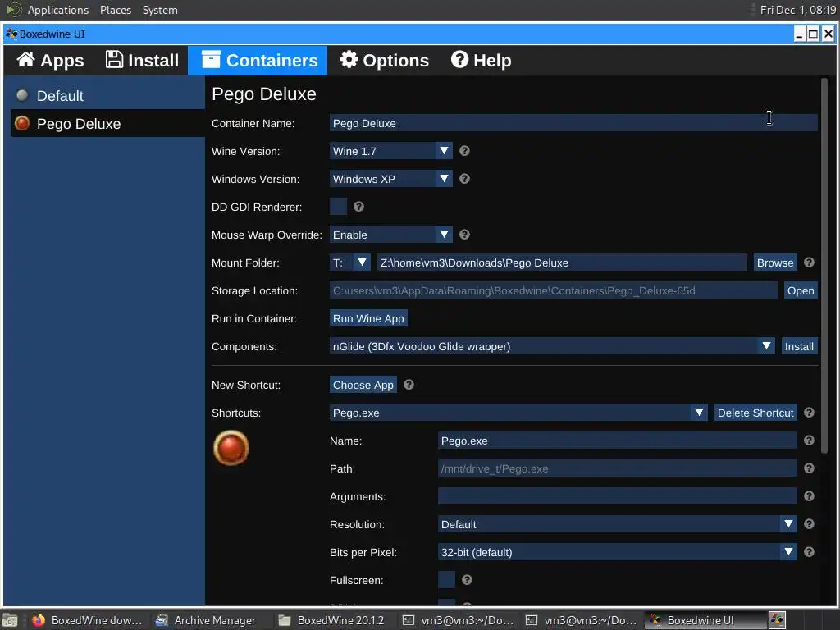The width and height of the screenshot is (840, 630).
Task: Toggle the Fullscreen checkbox
Action: 446,580
